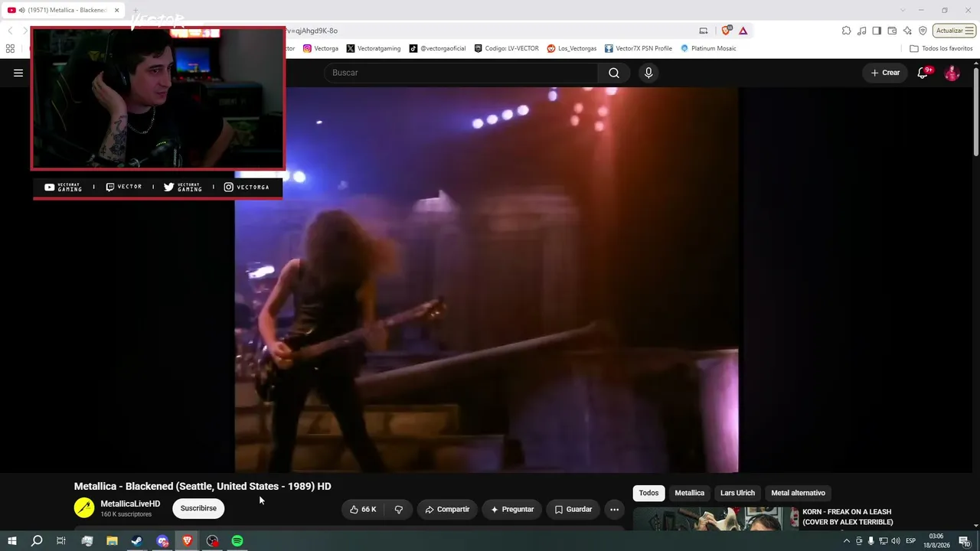Open File Explorer from the taskbar
This screenshot has width=980, height=551.
(x=112, y=541)
